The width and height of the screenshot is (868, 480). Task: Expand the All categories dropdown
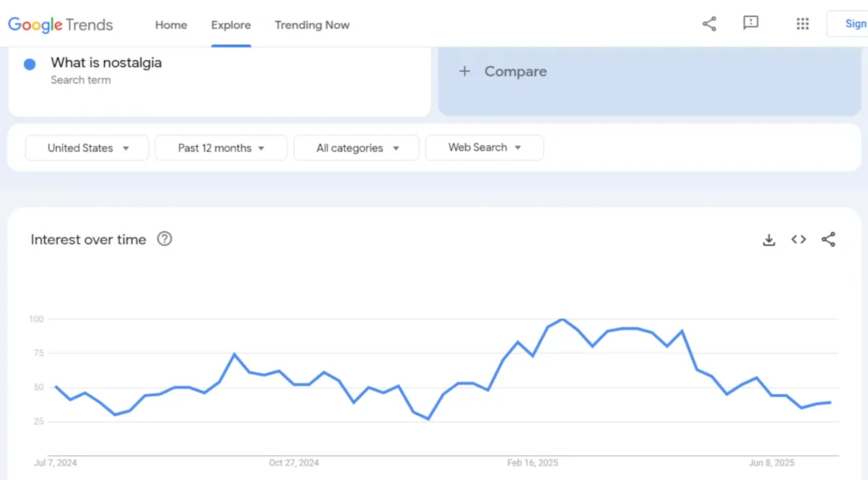pos(357,148)
